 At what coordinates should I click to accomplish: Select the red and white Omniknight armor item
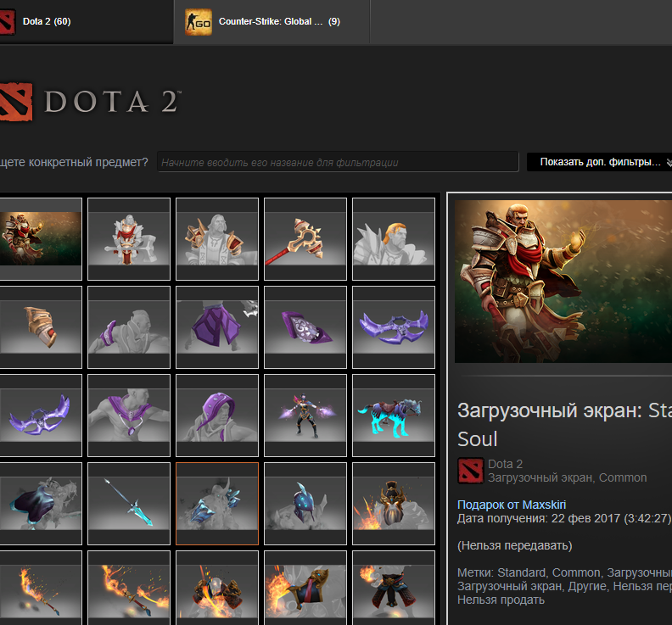[x=129, y=239]
